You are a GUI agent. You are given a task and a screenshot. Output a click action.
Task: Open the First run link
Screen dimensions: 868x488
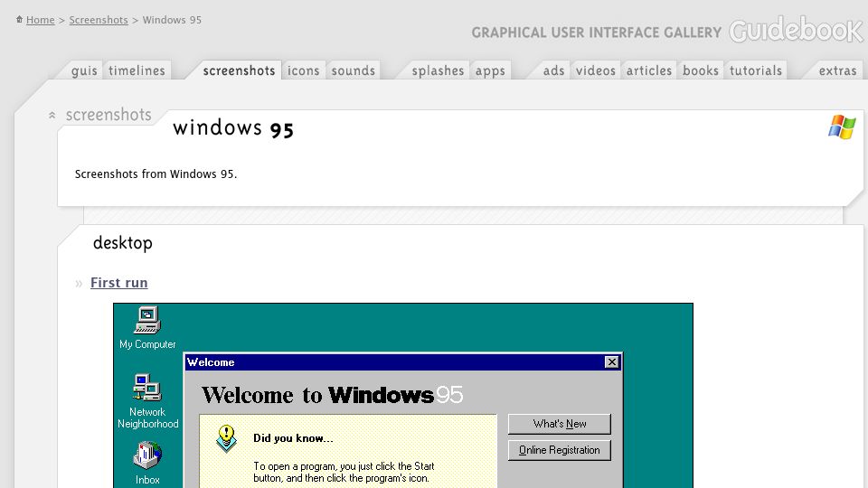point(119,283)
